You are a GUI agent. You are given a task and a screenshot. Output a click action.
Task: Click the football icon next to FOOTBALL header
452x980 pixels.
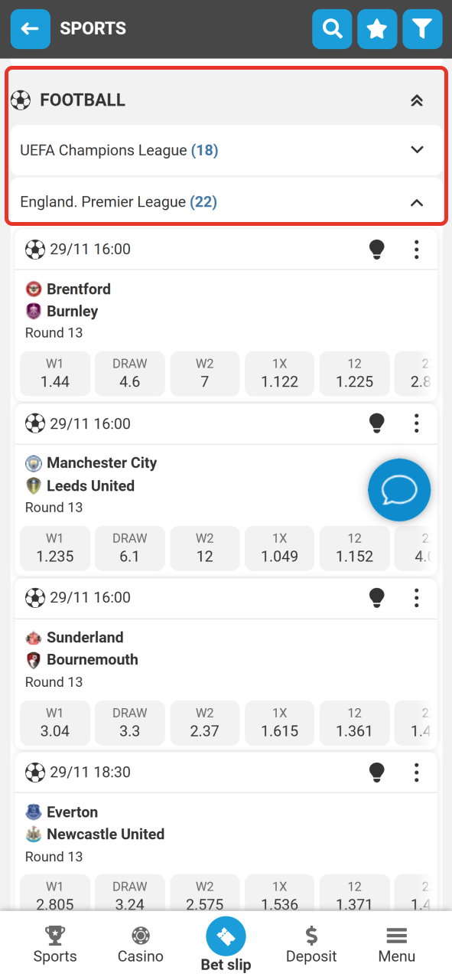[21, 100]
